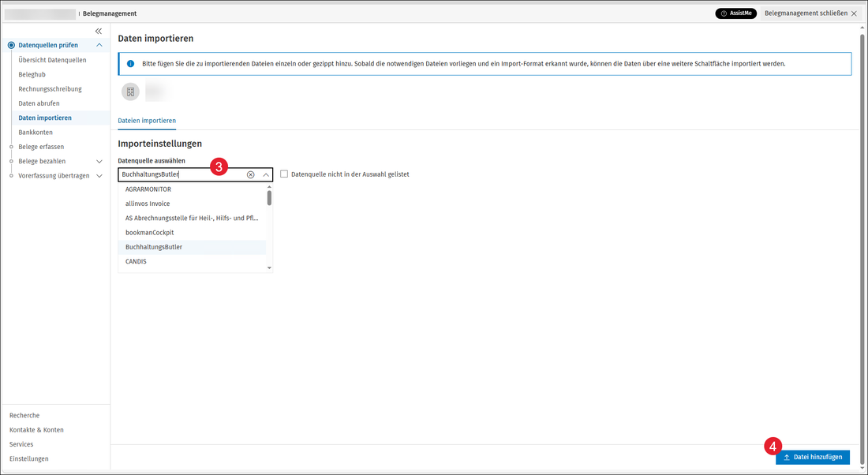Collapse the Datenquelle dropdown list arrow
This screenshot has height=475, width=868.
pyautogui.click(x=266, y=174)
